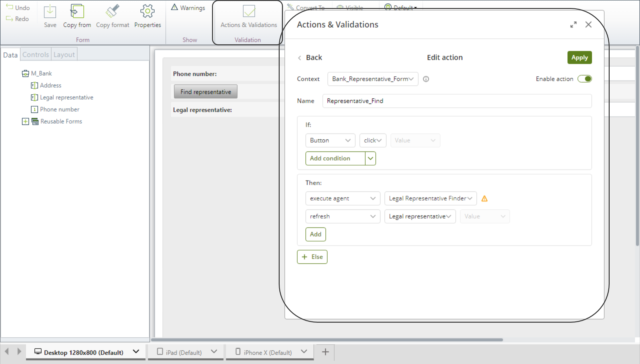Click the Else button
640x364 pixels.
click(312, 257)
